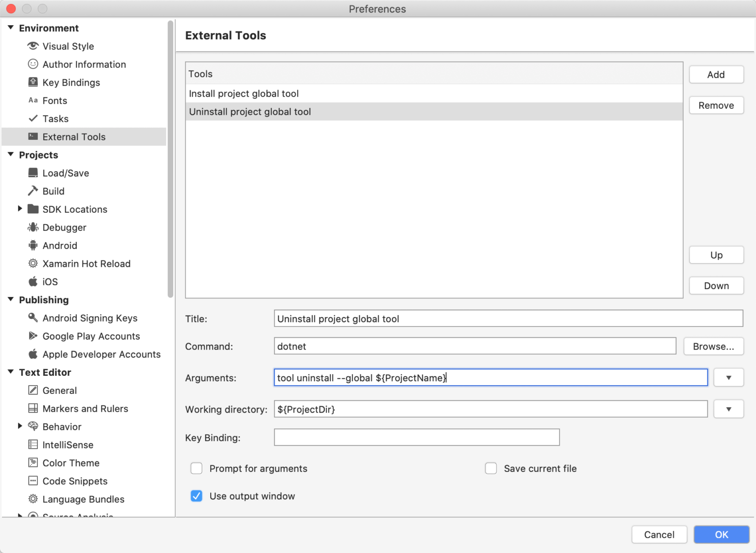Click the Xamarin Hot Reload gear icon

coord(32,263)
